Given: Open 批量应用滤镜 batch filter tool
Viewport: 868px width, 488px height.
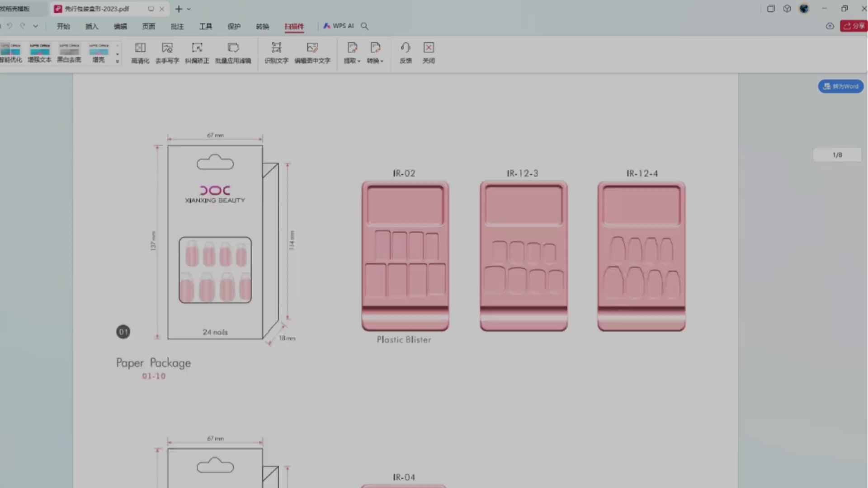Looking at the screenshot, I should click(233, 52).
